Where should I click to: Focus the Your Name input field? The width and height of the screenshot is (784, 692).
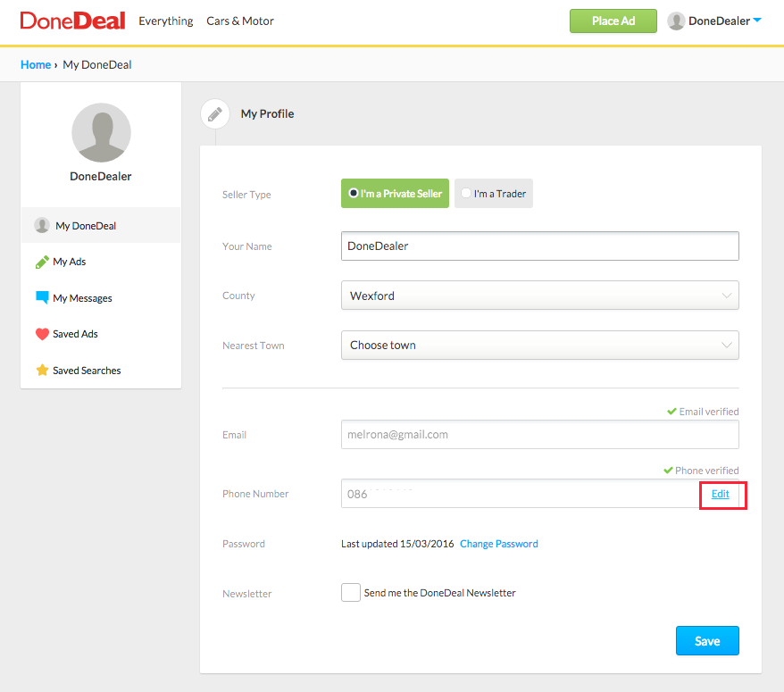coord(540,246)
